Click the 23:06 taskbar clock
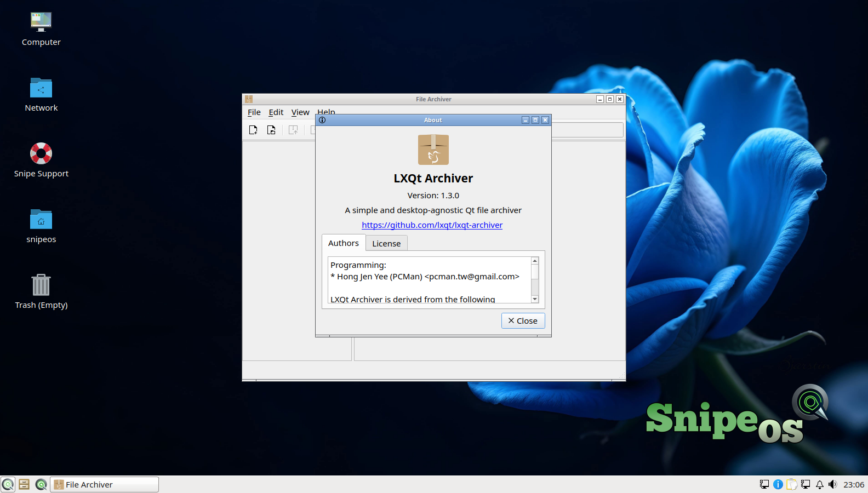Viewport: 868px width, 493px height. click(854, 485)
